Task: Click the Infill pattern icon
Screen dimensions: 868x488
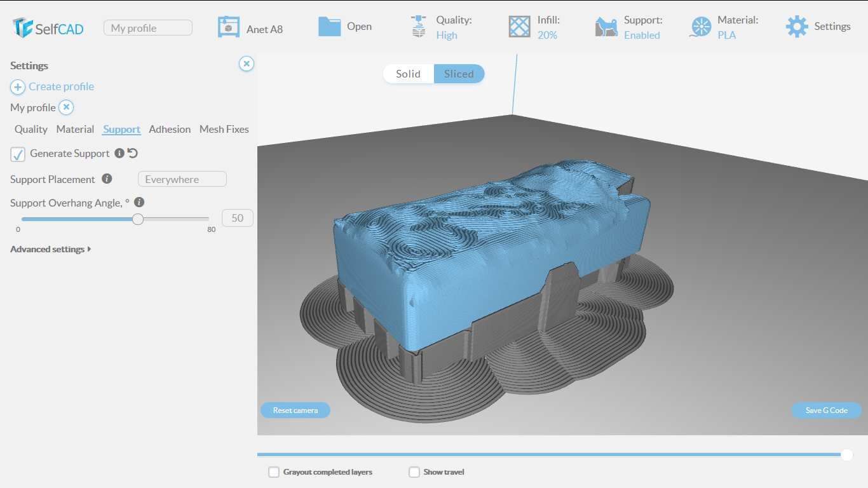Action: pyautogui.click(x=520, y=27)
